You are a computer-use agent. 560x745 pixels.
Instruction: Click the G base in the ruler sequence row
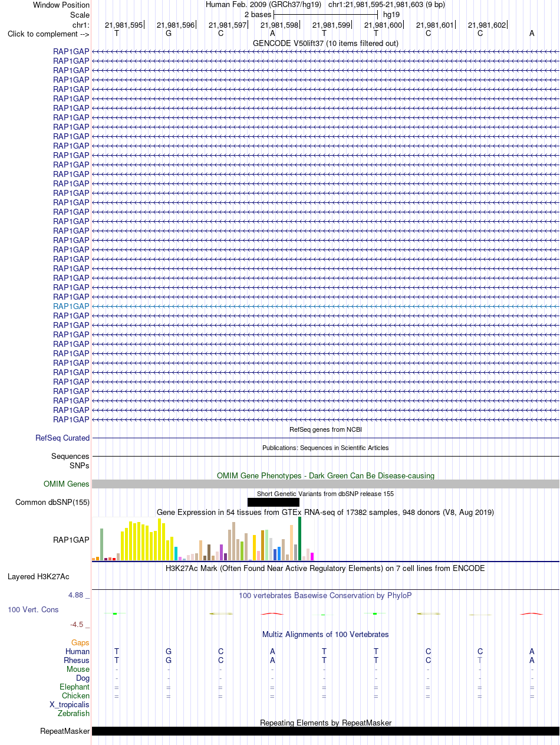coord(169,33)
